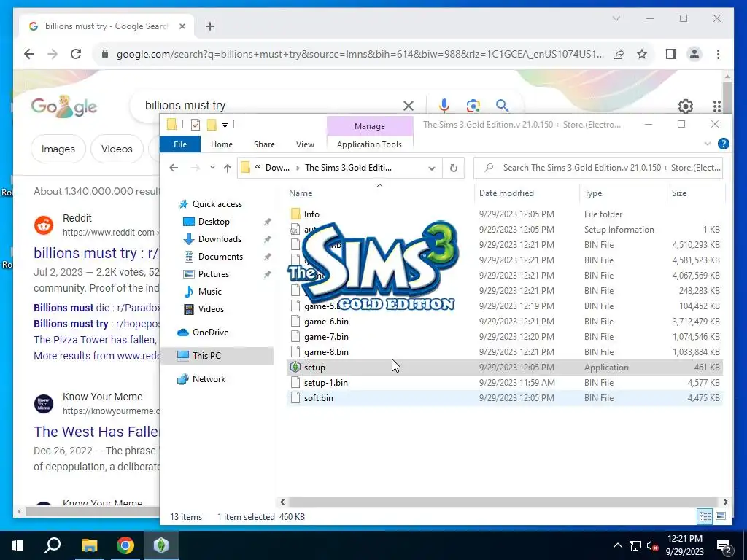Switch to details view layout icon
This screenshot has width=747, height=560.
(705, 516)
